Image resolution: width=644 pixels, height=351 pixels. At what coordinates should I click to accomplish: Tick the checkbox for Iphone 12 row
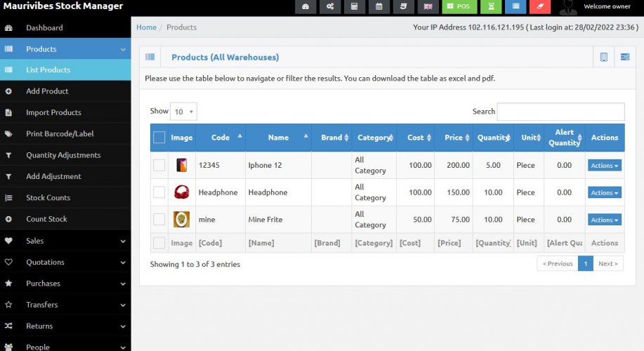click(x=159, y=165)
